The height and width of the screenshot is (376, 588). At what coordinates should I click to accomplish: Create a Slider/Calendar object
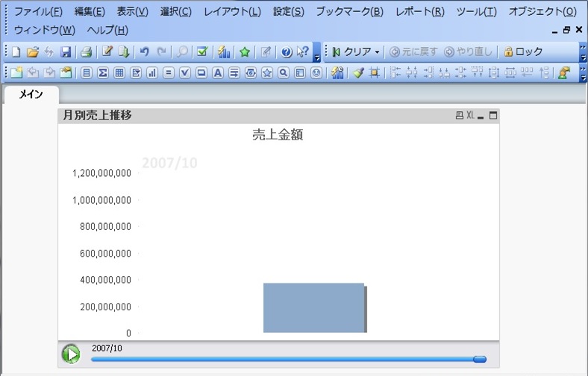(x=251, y=72)
